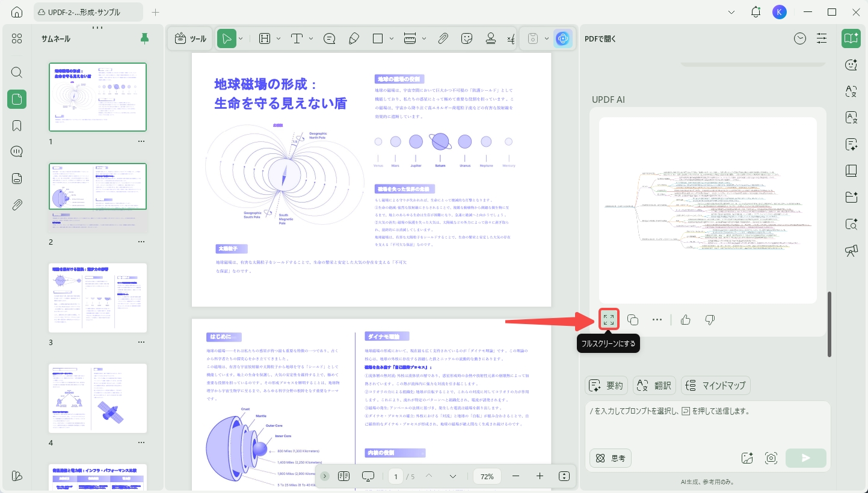
Task: Attach an image to the AI prompt
Action: pos(748,458)
